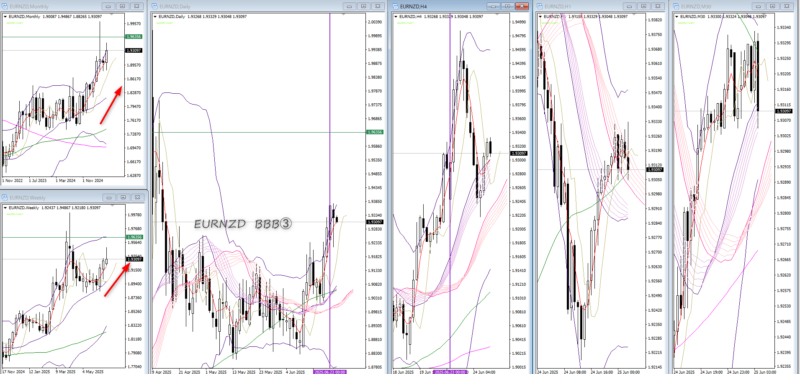This screenshot has width=800, height=374.
Task: Expand the one-click trading arrow on Daily chart
Action: point(156,17)
